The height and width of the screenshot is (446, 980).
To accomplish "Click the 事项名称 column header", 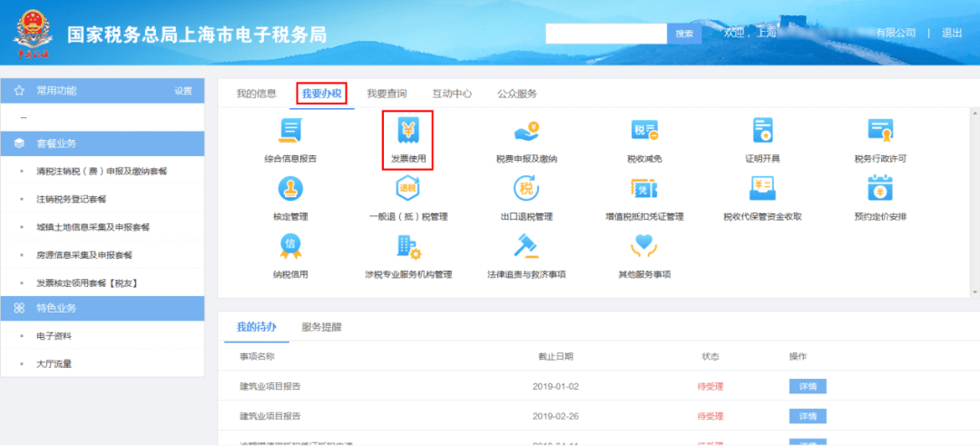I will pyautogui.click(x=257, y=357).
